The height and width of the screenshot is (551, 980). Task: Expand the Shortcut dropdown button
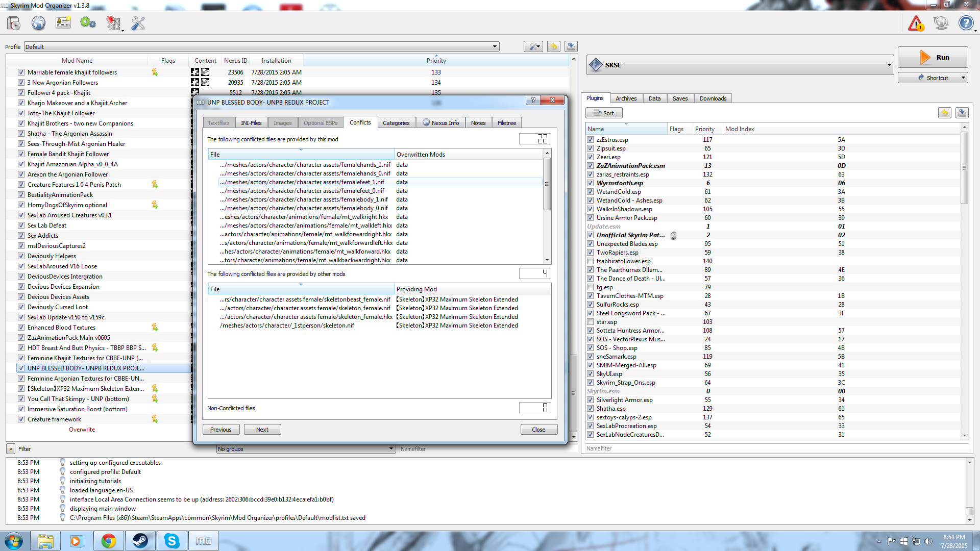(963, 78)
